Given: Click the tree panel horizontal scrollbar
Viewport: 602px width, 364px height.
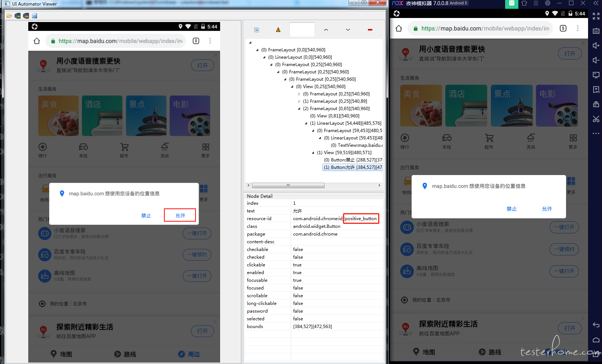Looking at the screenshot, I should coord(288,185).
